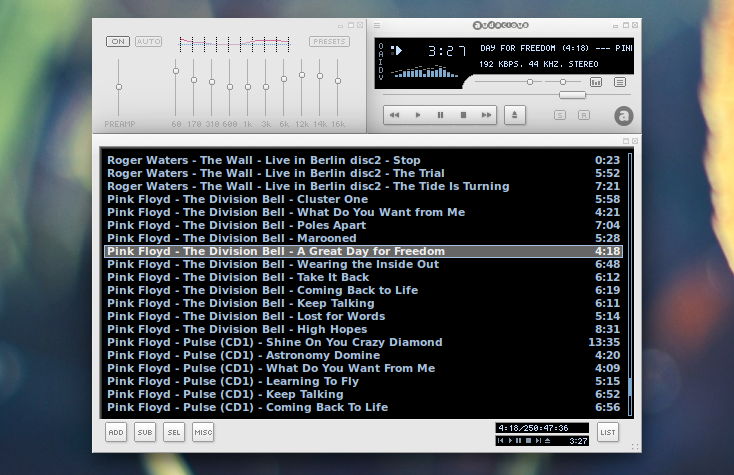Screen dimensions: 734x475
Task: Open the playlist SEL menu
Action: [174, 432]
